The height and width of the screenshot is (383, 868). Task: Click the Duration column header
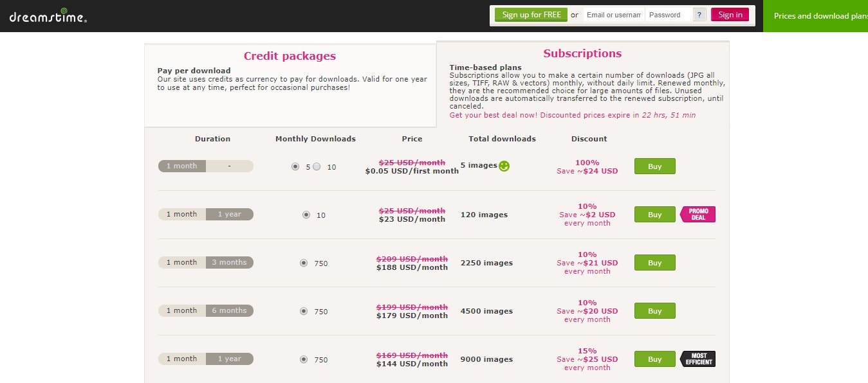212,139
